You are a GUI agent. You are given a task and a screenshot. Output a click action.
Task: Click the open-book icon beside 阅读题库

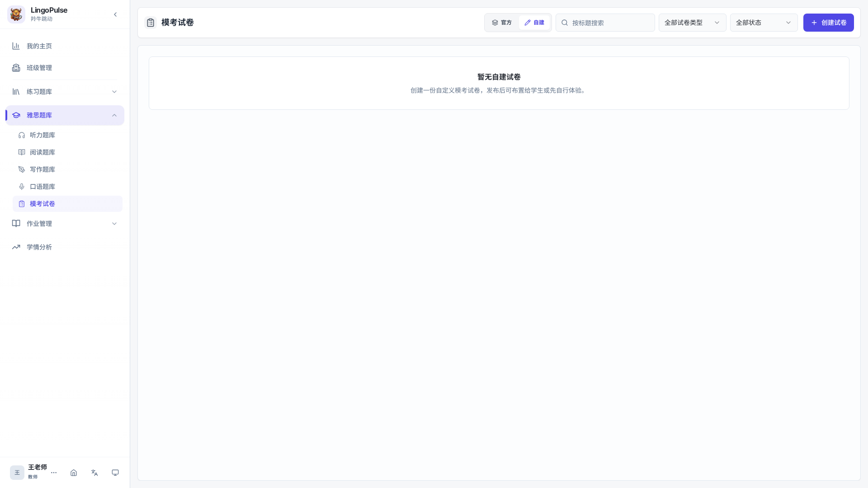click(x=22, y=152)
